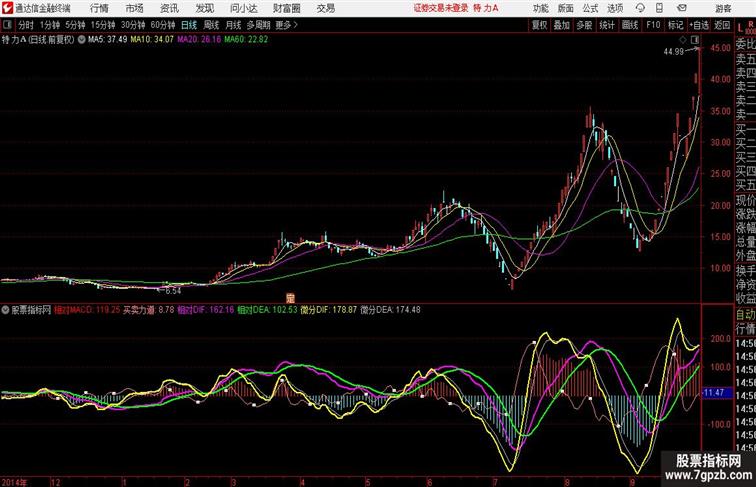Screen dimensions: 756x487
Task: Switch to the 5分钟 period tab
Action: 75,25
